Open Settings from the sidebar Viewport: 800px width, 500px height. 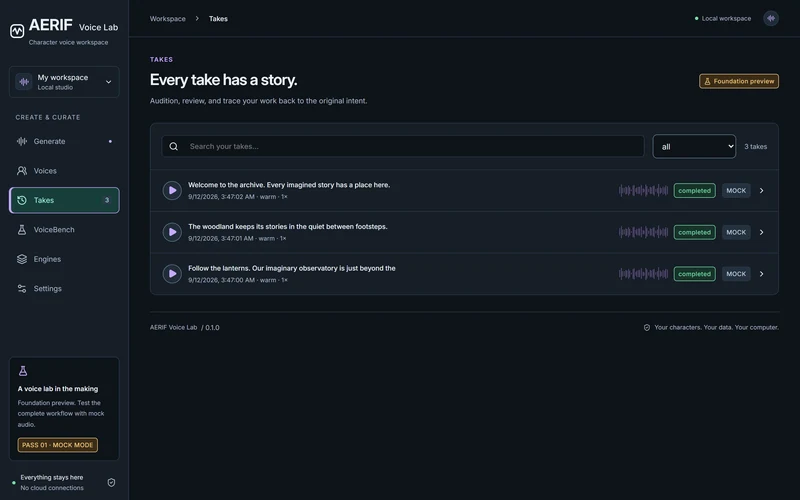click(x=64, y=289)
